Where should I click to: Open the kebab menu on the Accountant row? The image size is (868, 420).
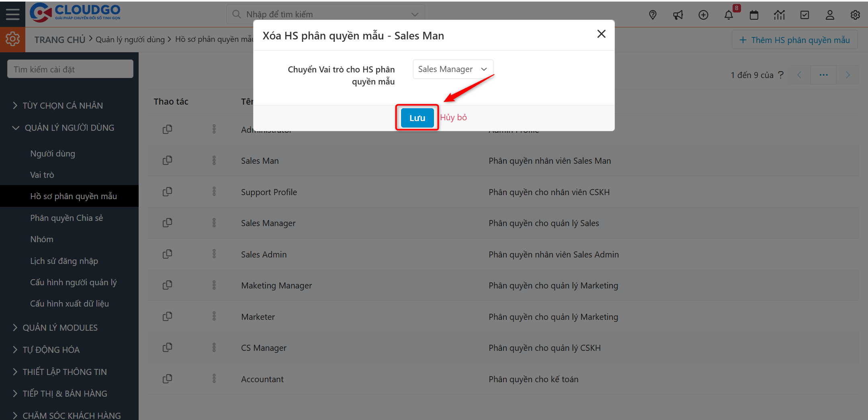pyautogui.click(x=214, y=379)
